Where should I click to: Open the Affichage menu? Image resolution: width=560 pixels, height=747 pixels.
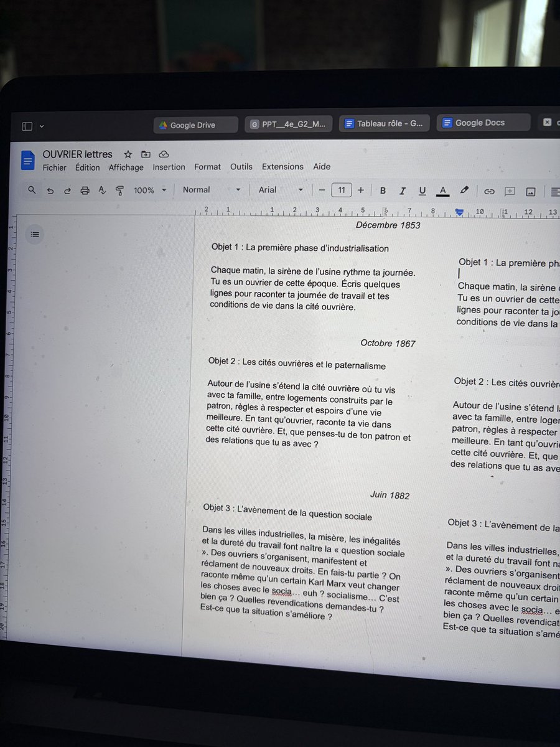[x=126, y=167]
